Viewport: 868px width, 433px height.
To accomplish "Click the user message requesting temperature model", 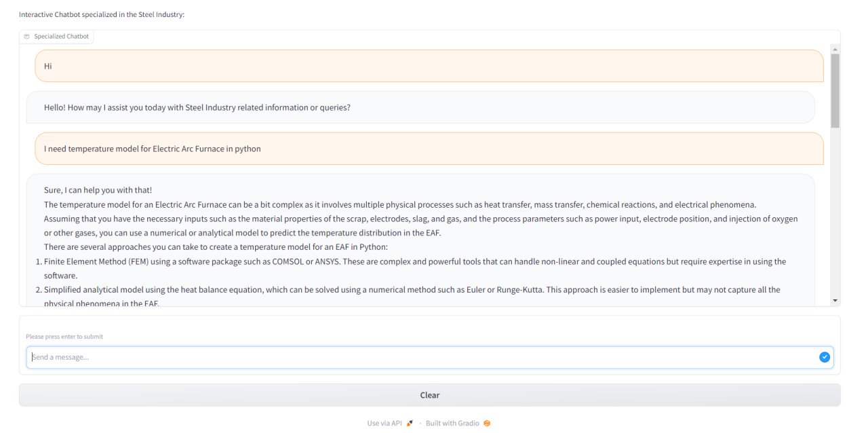I will (429, 149).
